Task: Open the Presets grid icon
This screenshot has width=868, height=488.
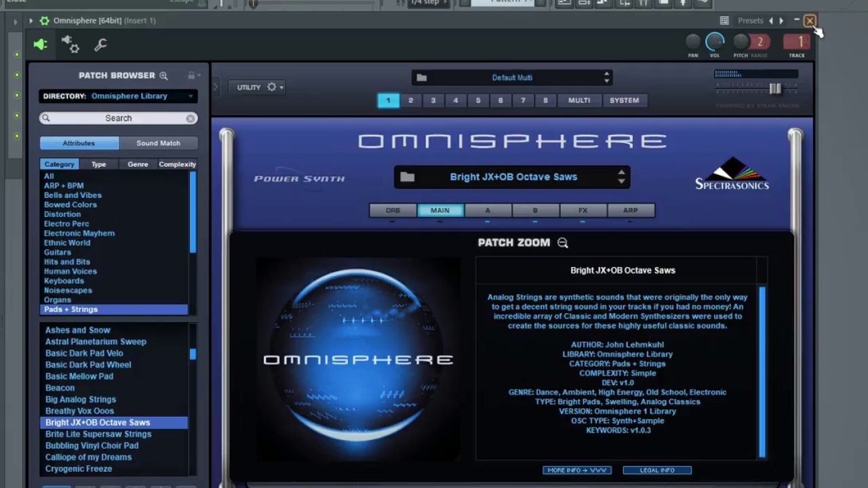Action: 724,21
